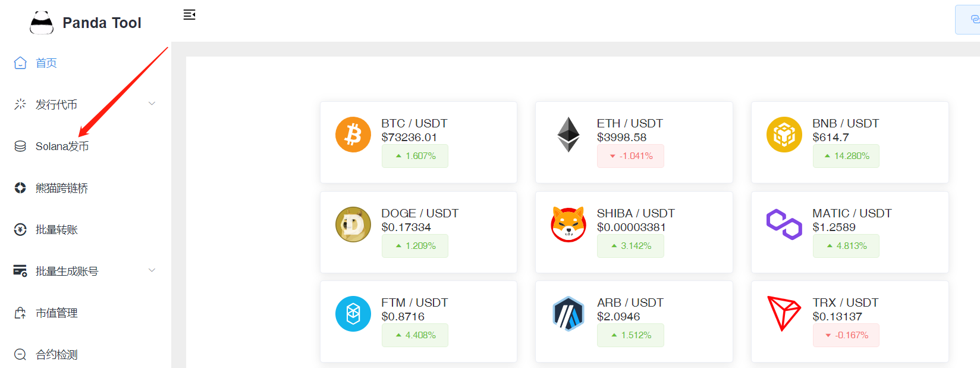Open 市值管理 from the sidebar

[56, 313]
